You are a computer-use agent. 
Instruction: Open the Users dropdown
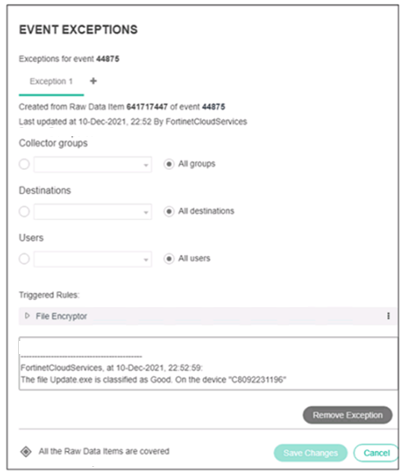(93, 259)
